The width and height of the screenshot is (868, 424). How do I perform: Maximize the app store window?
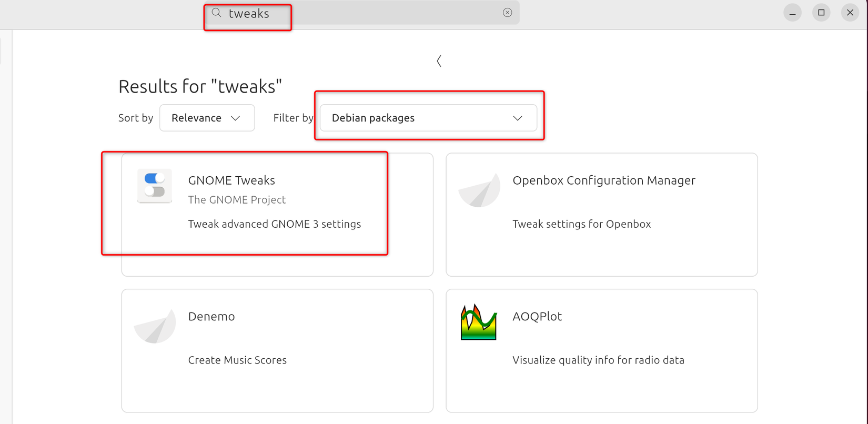click(821, 13)
